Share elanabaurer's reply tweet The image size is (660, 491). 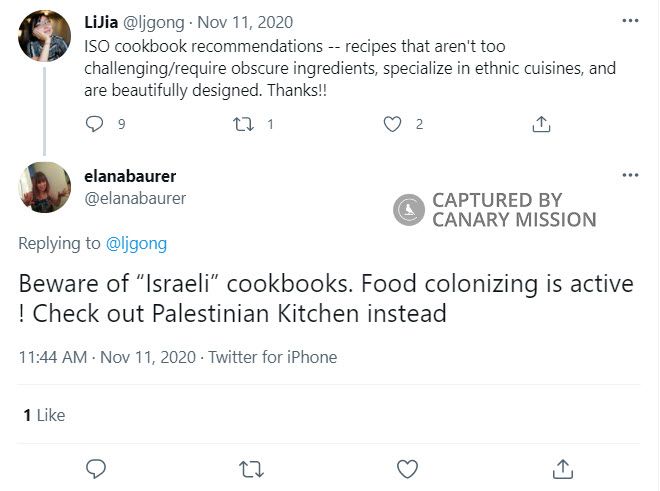563,468
